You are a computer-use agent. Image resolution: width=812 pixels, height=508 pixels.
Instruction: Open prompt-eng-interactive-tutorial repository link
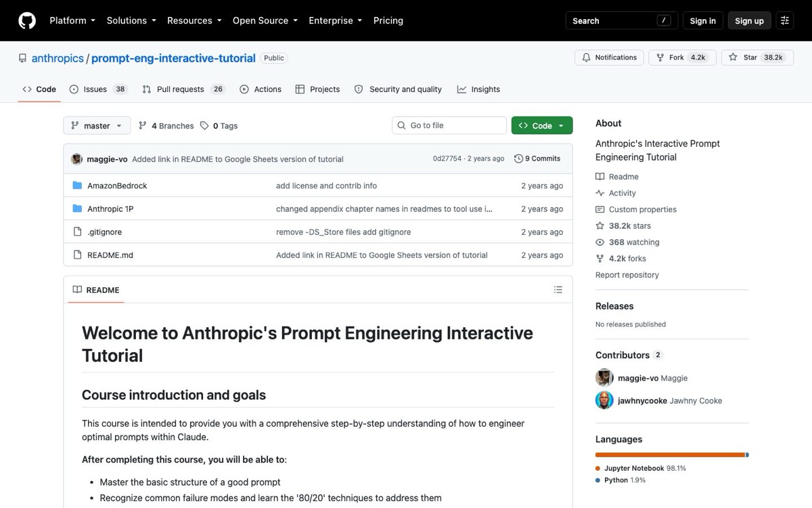pyautogui.click(x=173, y=58)
